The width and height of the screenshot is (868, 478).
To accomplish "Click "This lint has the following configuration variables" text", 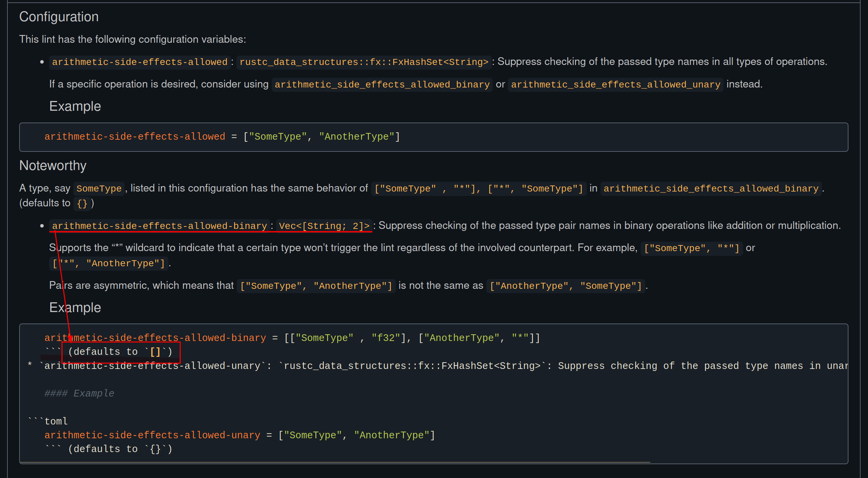I will tap(132, 39).
